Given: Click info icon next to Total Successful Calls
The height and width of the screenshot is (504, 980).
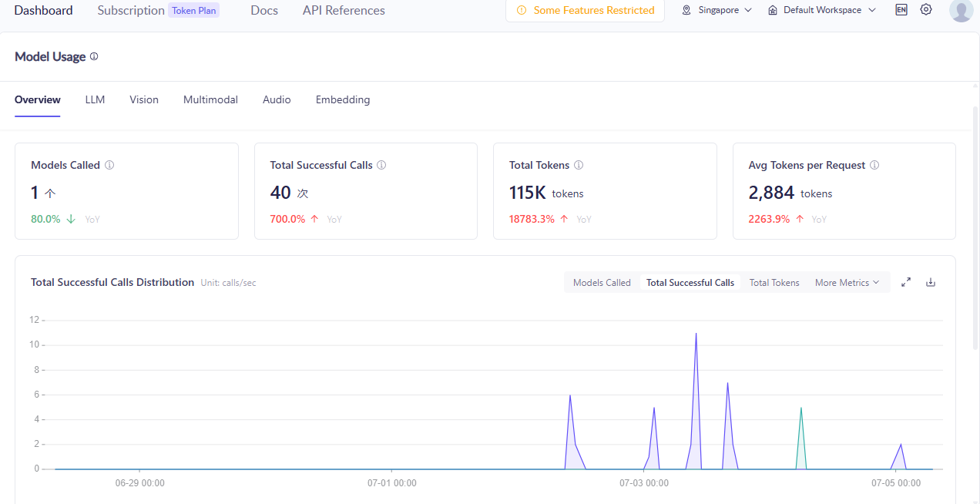Looking at the screenshot, I should point(381,165).
